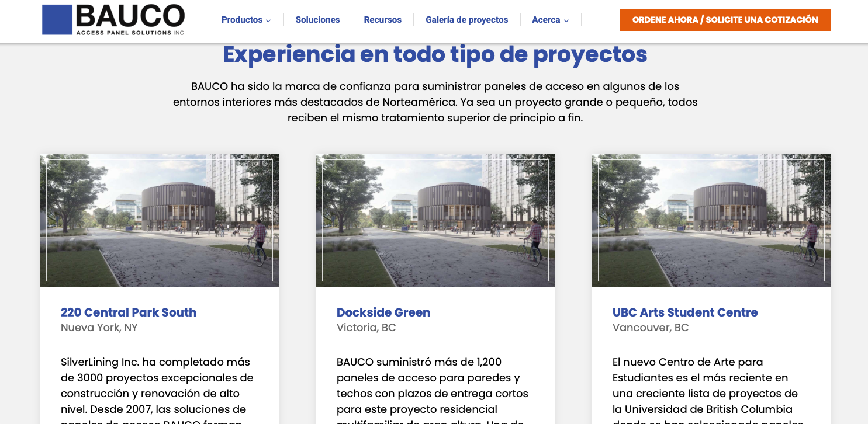Click the description starting 'BAUCO suministró más de 1,200'

pyautogui.click(x=433, y=389)
